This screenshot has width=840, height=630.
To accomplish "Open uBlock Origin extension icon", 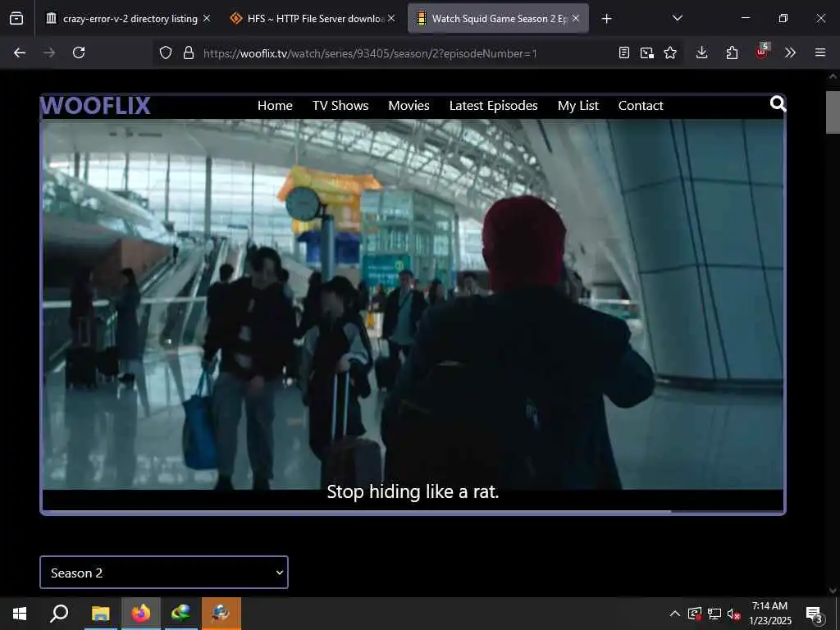I will click(x=762, y=52).
